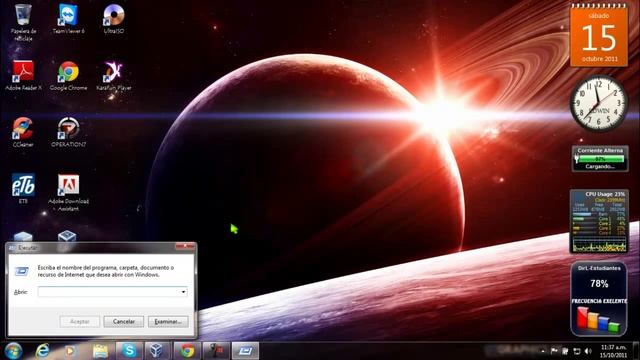Click the analog clock gadget
This screenshot has width=640, height=360.
point(599,104)
